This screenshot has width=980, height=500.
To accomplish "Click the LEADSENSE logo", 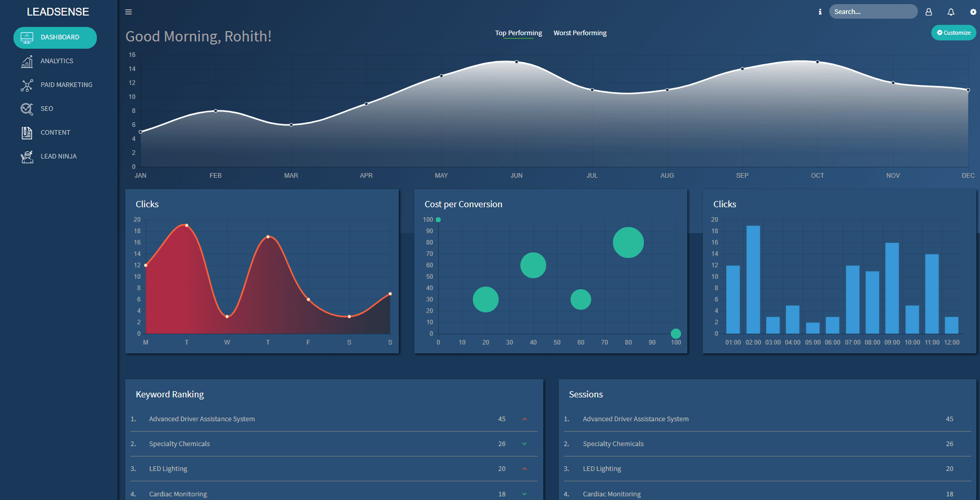I will [58, 12].
